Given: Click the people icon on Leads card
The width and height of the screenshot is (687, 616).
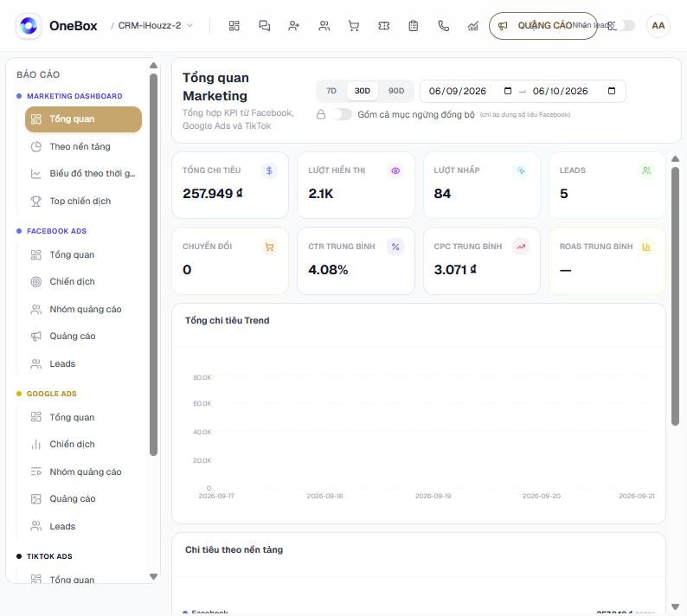Looking at the screenshot, I should pos(646,170).
